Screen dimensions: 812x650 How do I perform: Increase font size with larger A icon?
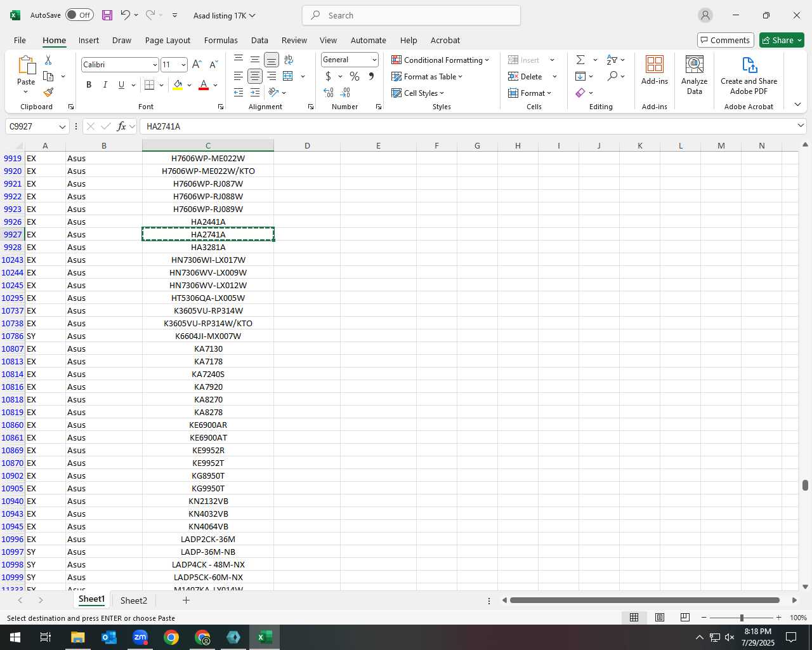tap(197, 65)
